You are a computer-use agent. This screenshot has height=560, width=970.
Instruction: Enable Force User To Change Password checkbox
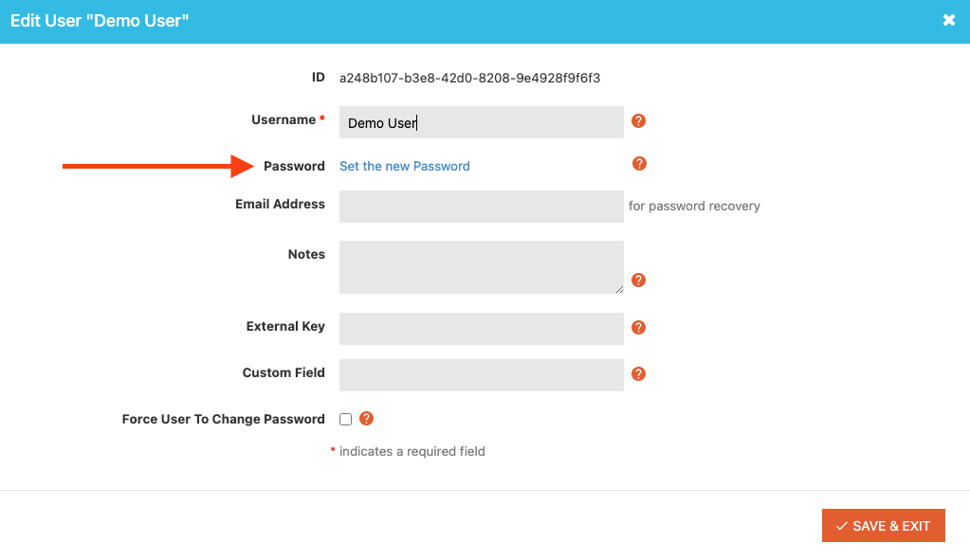click(x=345, y=419)
